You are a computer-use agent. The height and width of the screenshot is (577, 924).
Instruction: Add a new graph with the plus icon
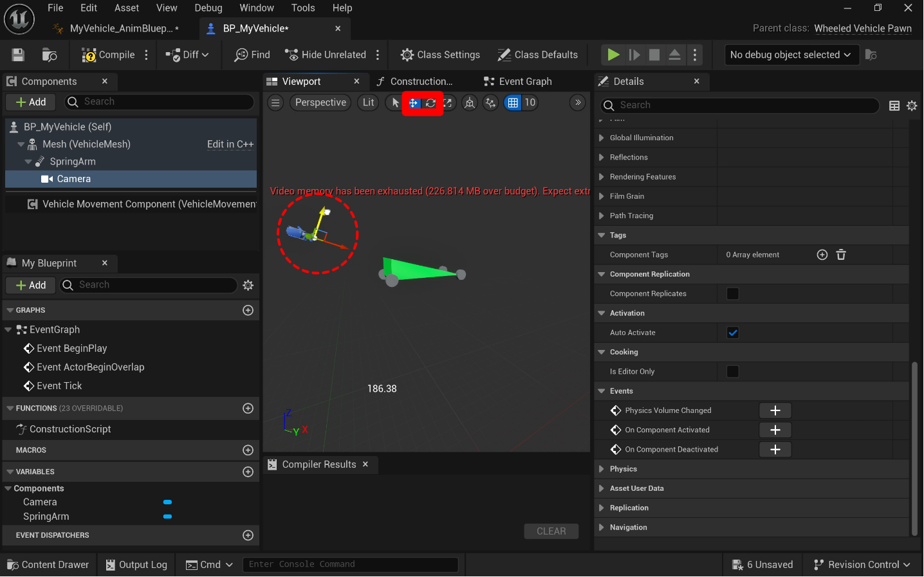(248, 310)
